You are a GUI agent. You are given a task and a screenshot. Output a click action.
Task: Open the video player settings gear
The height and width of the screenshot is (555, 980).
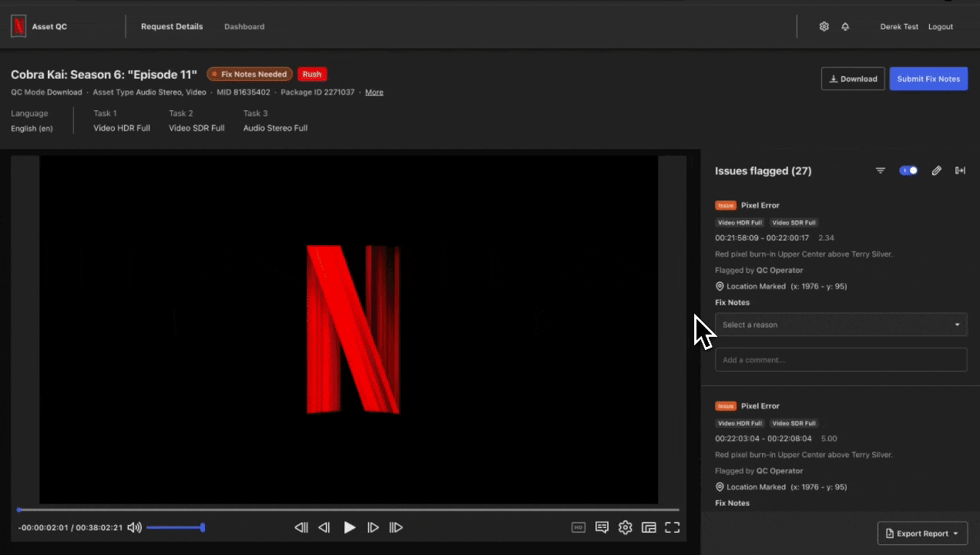[x=626, y=527]
